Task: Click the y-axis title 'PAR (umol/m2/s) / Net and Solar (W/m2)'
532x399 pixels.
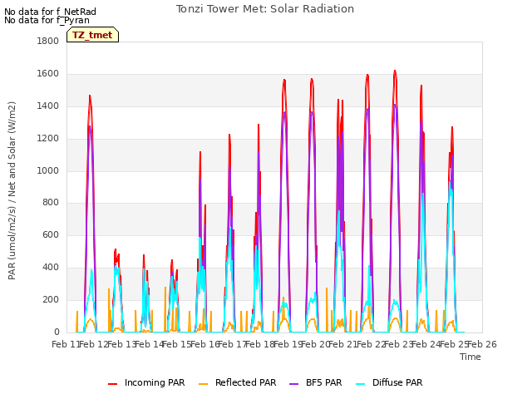Action: click(x=12, y=190)
